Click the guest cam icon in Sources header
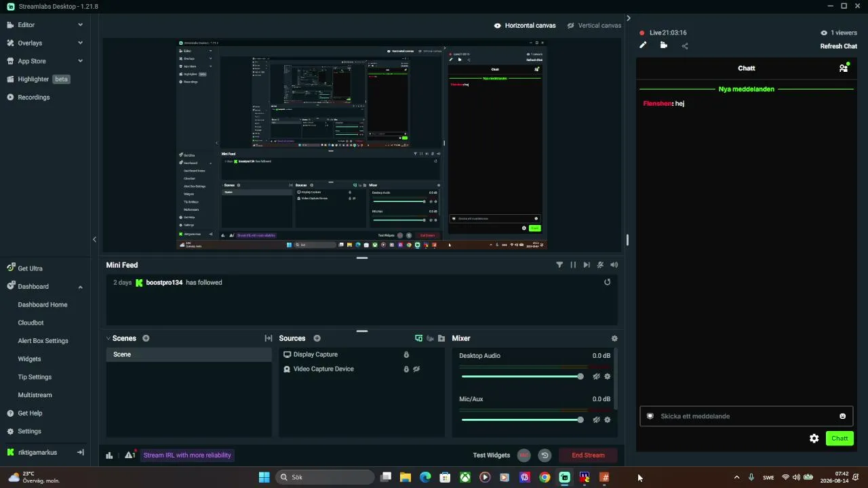 [430, 338]
